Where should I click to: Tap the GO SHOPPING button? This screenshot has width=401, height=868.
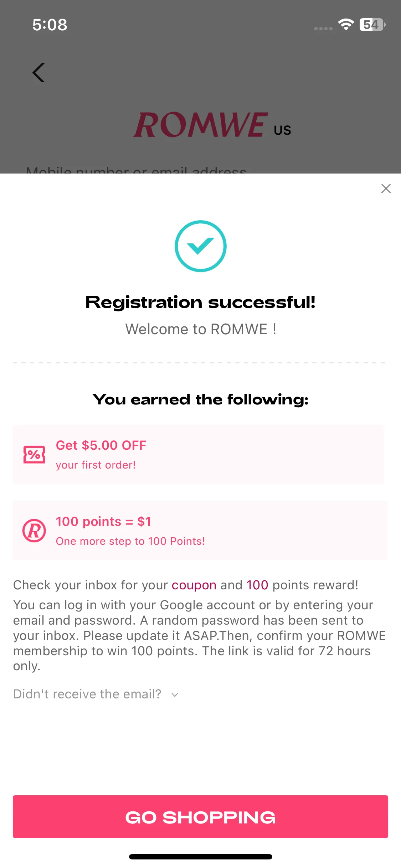[x=200, y=817]
